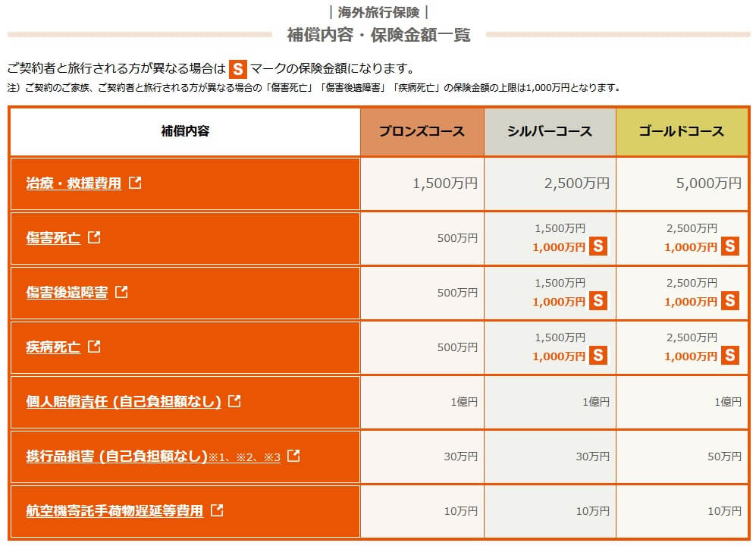Click red 1,000万円 in Gold 疾病死亡 cell
Viewport: 756px width, 546px height.
click(x=691, y=356)
